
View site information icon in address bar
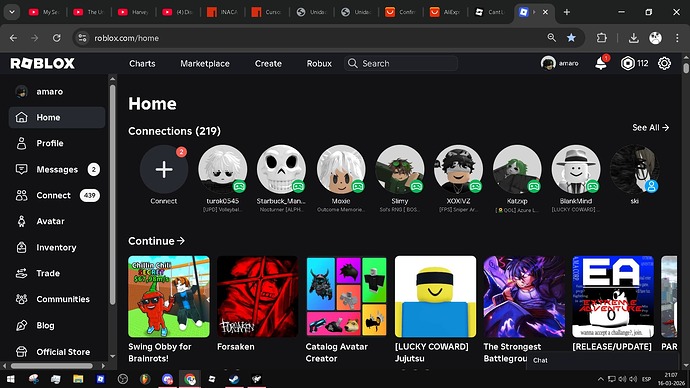(x=82, y=38)
